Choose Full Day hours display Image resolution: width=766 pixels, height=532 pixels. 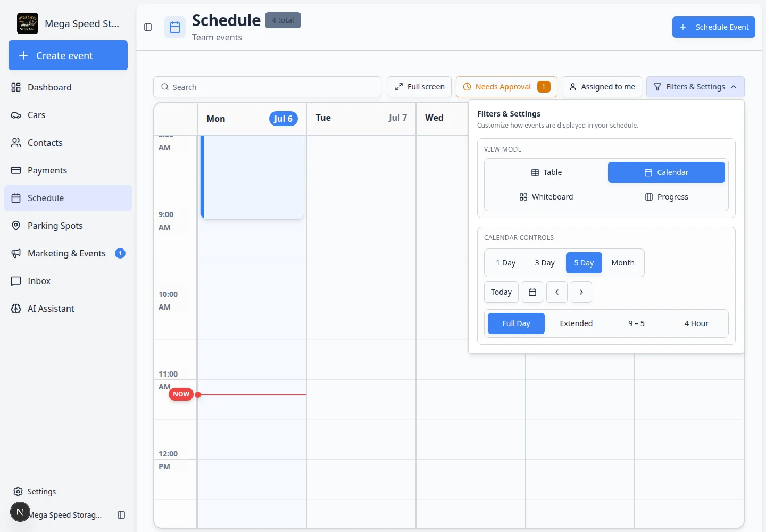pyautogui.click(x=516, y=323)
